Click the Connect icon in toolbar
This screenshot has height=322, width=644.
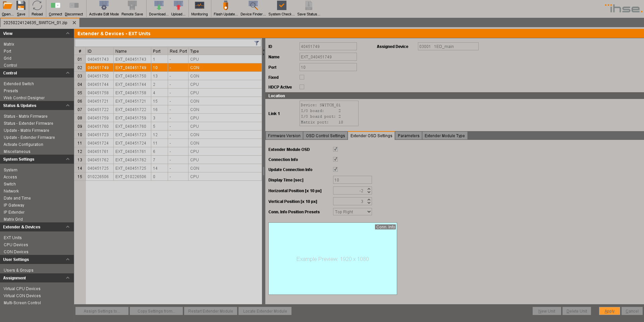coord(55,6)
